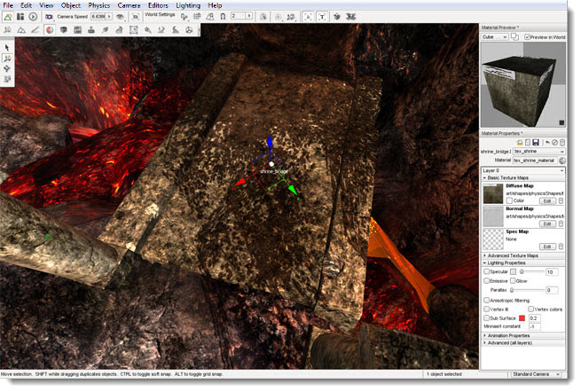Click the object center pivot icon

pos(279,17)
